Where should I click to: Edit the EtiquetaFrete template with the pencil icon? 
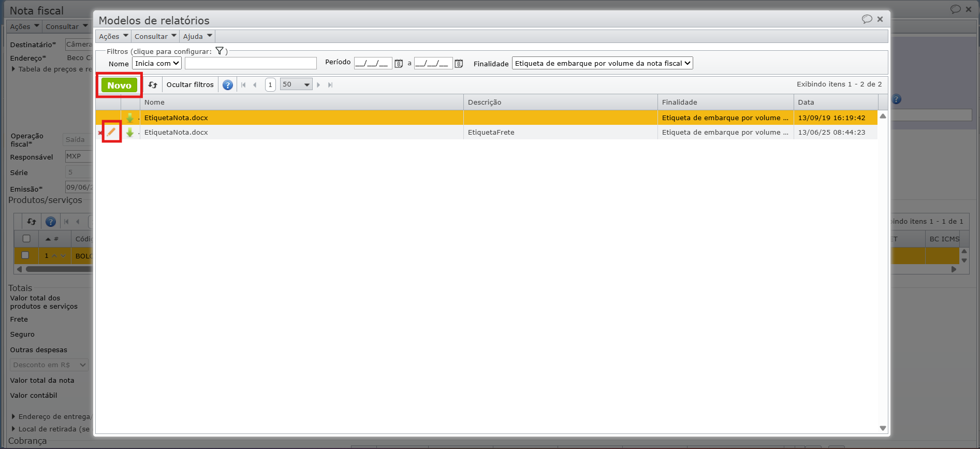[x=111, y=132]
